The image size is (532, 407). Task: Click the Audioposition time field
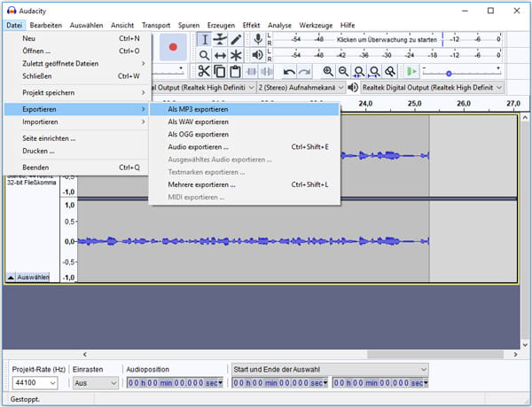[175, 383]
